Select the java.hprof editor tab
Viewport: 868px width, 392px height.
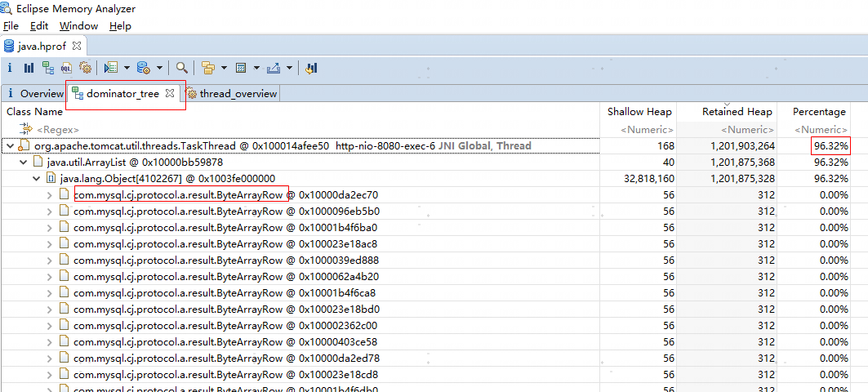(x=43, y=46)
